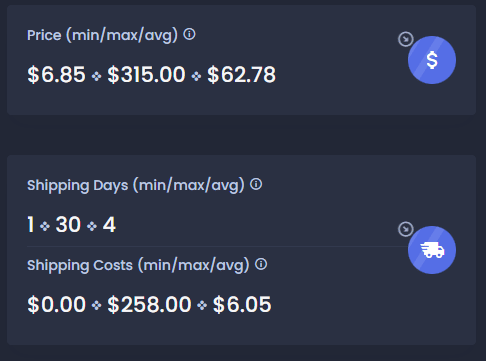Open the small arrow icon above truck circle

tap(406, 229)
